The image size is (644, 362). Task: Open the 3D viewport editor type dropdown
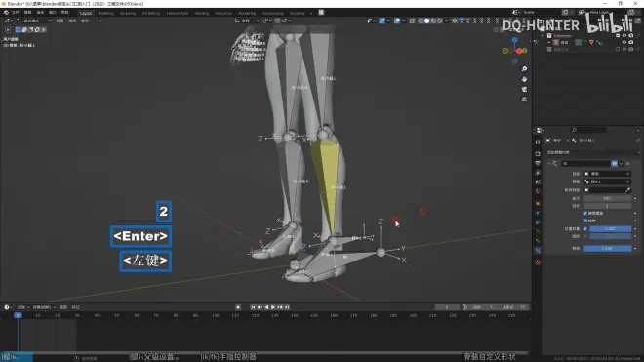8,20
